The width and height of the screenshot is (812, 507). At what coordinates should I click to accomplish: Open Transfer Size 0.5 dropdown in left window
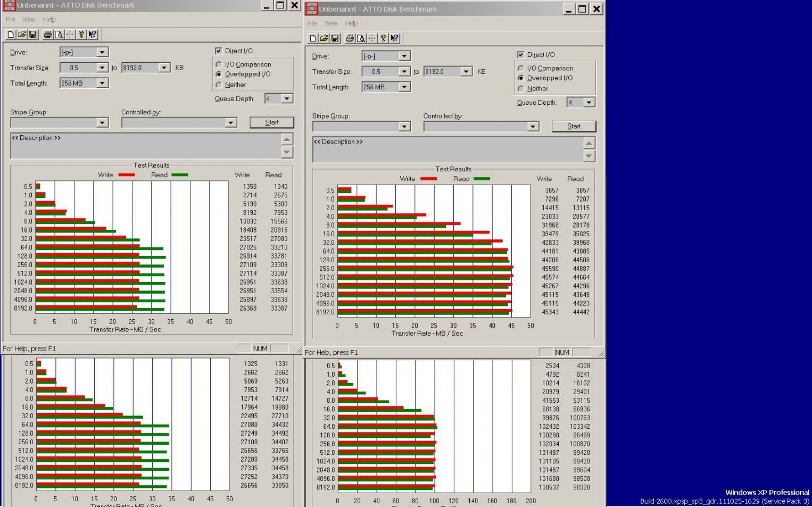[x=102, y=68]
